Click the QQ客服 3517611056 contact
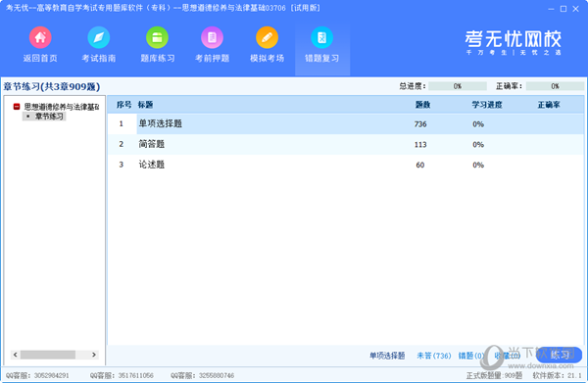Screen dimensions: 588x383 point(122,375)
